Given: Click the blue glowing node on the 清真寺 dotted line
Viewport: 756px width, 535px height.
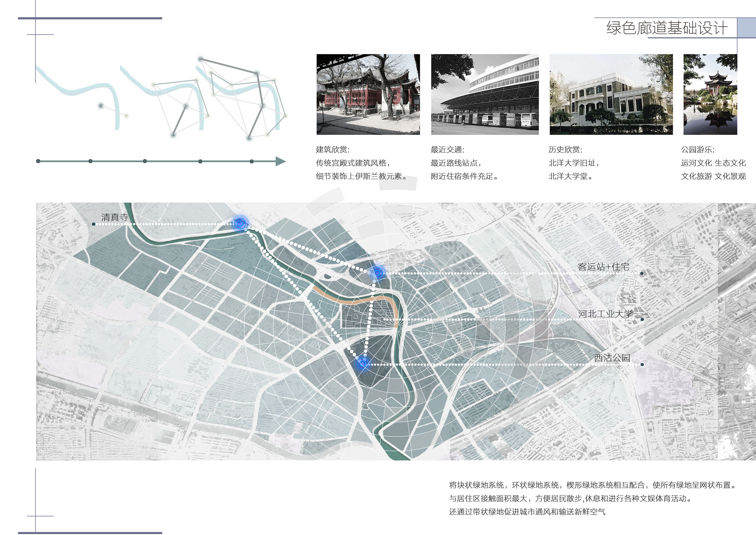Looking at the screenshot, I should 241,224.
